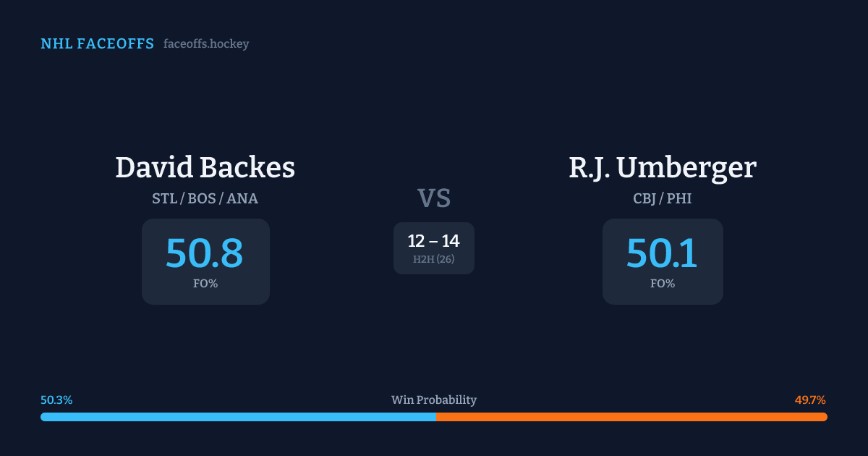Screen dimensions: 868x456
Task: Select the R.J. Umberger player name
Action: pyautogui.click(x=663, y=168)
